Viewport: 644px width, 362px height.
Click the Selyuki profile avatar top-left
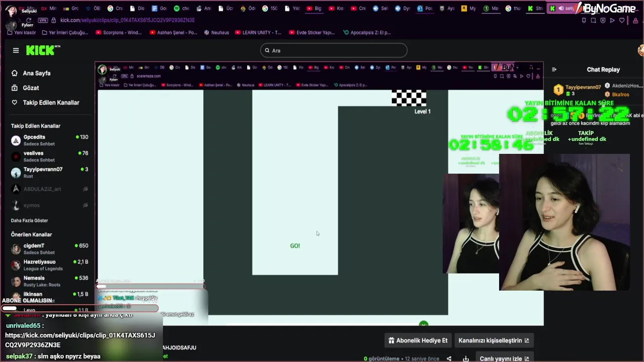pos(11,11)
